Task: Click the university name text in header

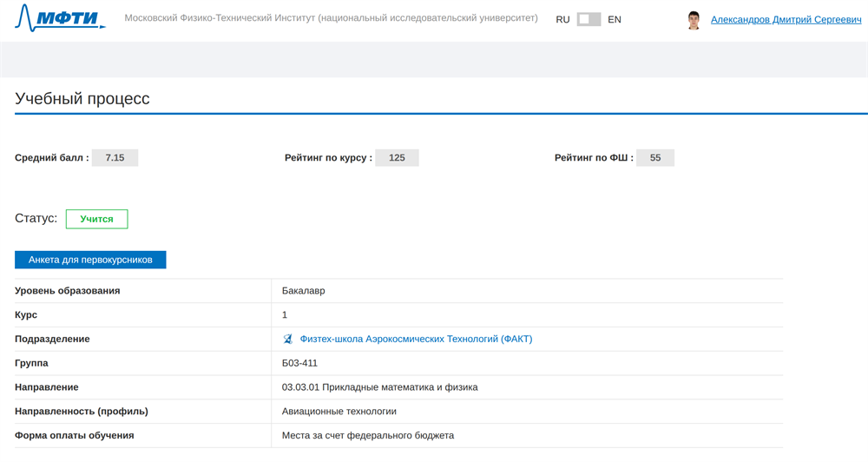Action: pyautogui.click(x=331, y=18)
